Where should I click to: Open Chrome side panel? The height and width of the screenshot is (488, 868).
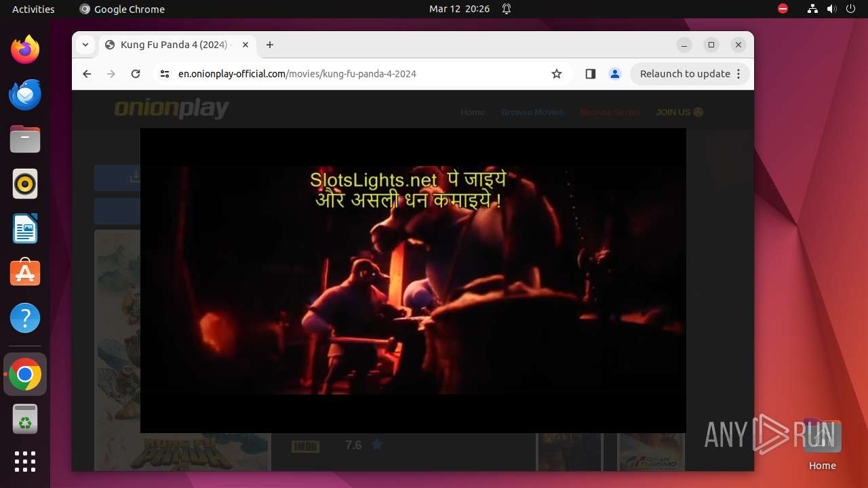click(x=590, y=74)
